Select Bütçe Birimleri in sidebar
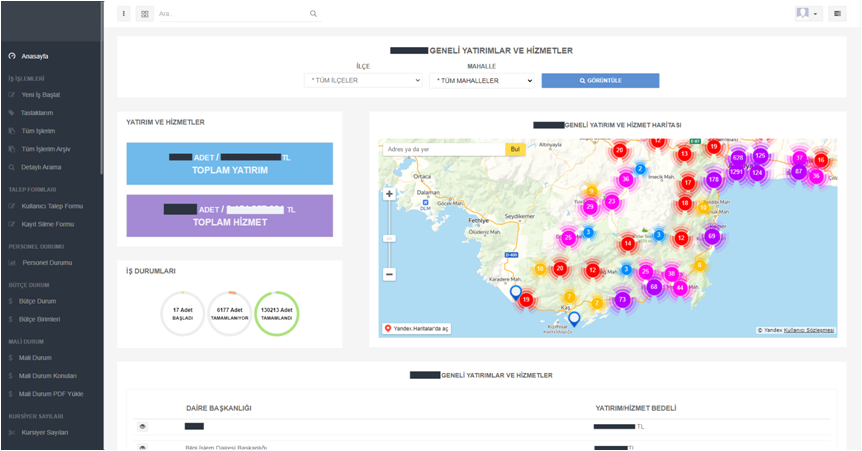The width and height of the screenshot is (862, 451). click(x=41, y=319)
